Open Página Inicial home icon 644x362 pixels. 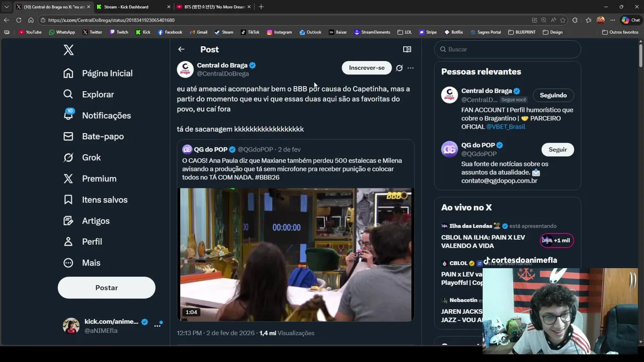(x=68, y=73)
